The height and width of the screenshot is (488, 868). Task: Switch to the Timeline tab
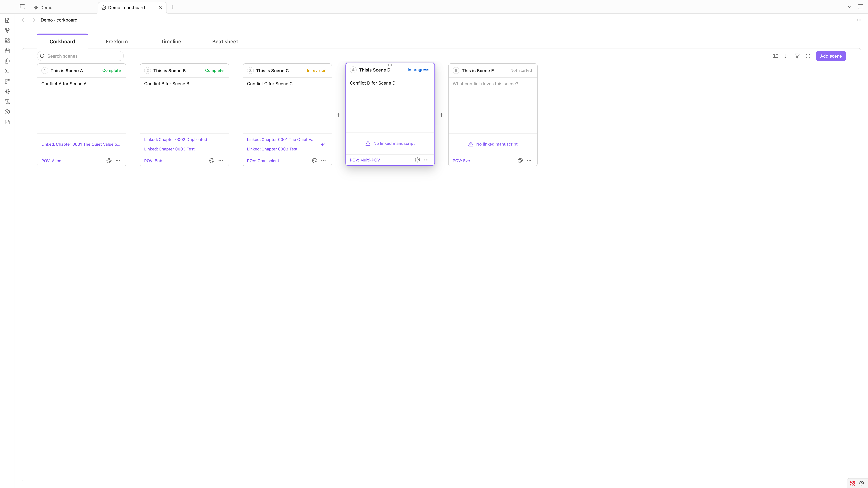click(171, 41)
